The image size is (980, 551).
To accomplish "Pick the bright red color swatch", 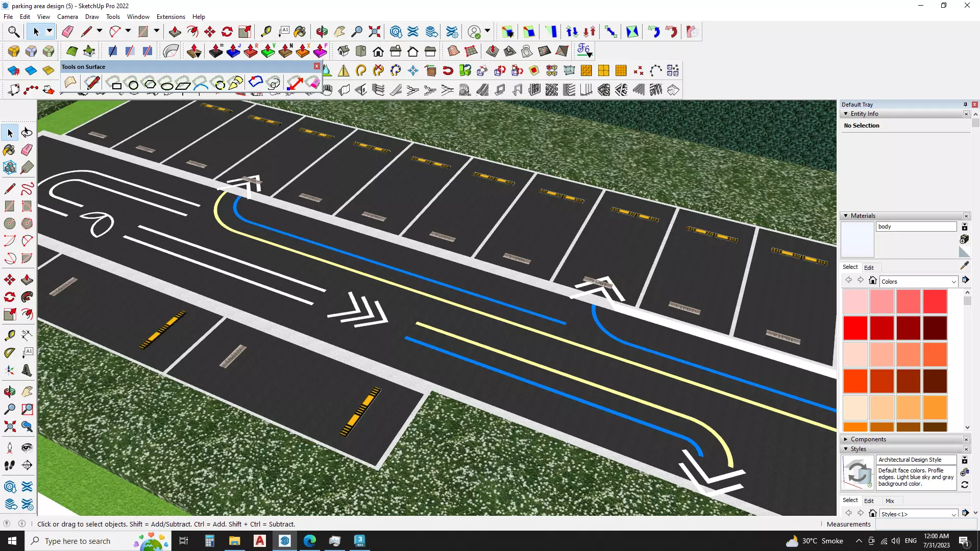I will [855, 328].
